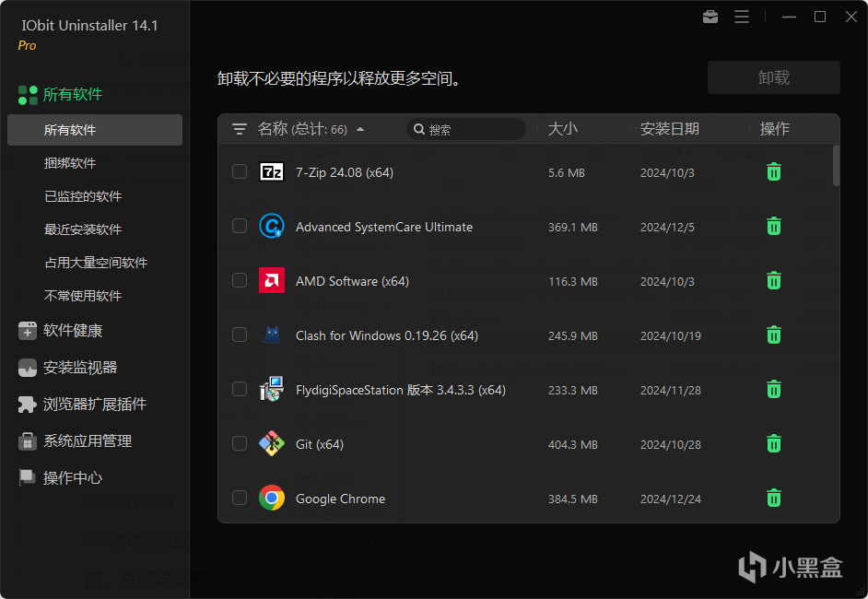
Task: Tick the checkbox for 7-Zip 24.08 (x64)
Action: click(x=240, y=171)
